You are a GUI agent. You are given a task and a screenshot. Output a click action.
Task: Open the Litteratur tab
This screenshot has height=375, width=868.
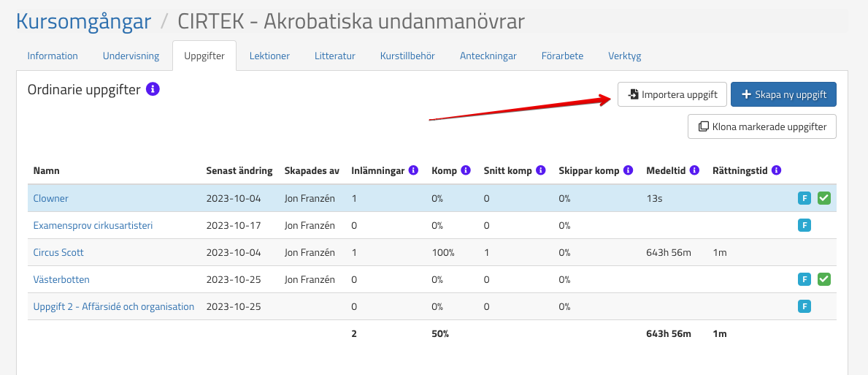click(x=334, y=56)
